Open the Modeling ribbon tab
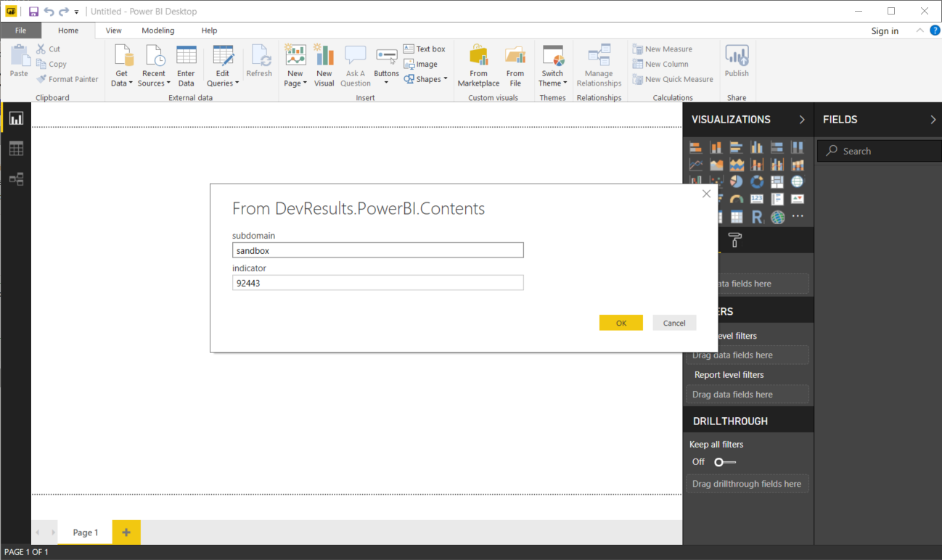The image size is (942, 560). (x=157, y=30)
